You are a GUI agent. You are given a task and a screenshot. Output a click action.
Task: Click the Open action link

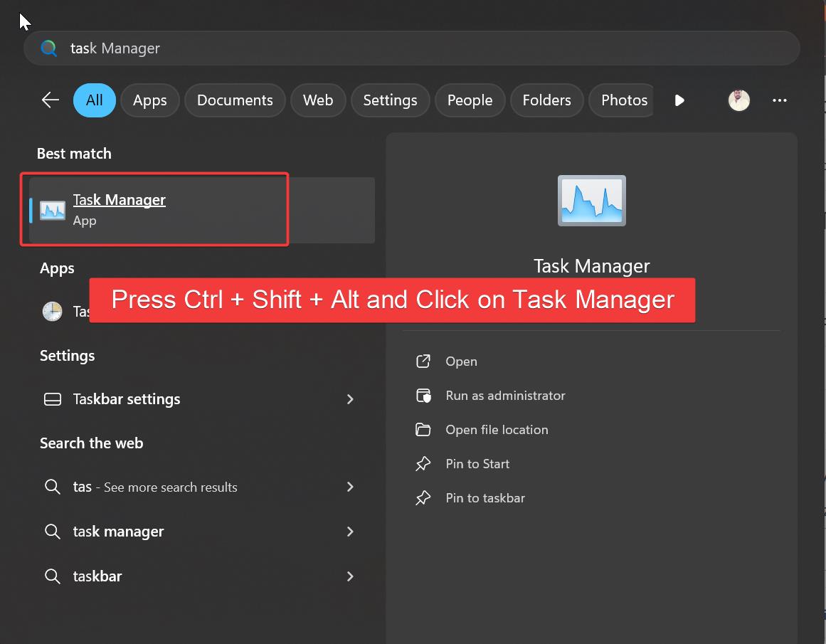(461, 361)
